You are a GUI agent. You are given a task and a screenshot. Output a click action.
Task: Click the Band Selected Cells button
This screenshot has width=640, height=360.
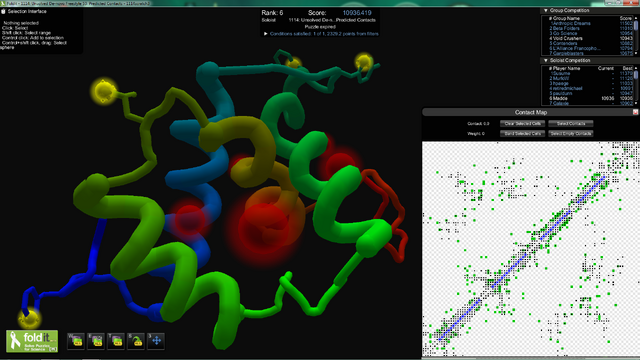click(522, 133)
